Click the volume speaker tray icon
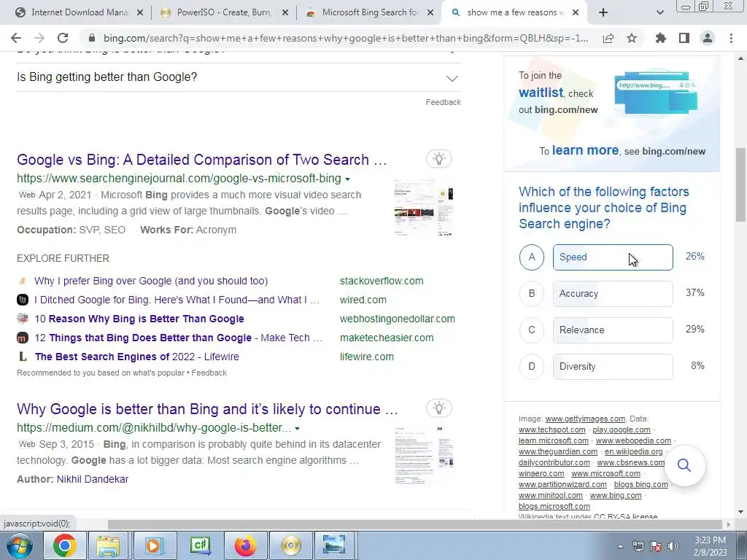The height and width of the screenshot is (560, 747). [x=673, y=546]
